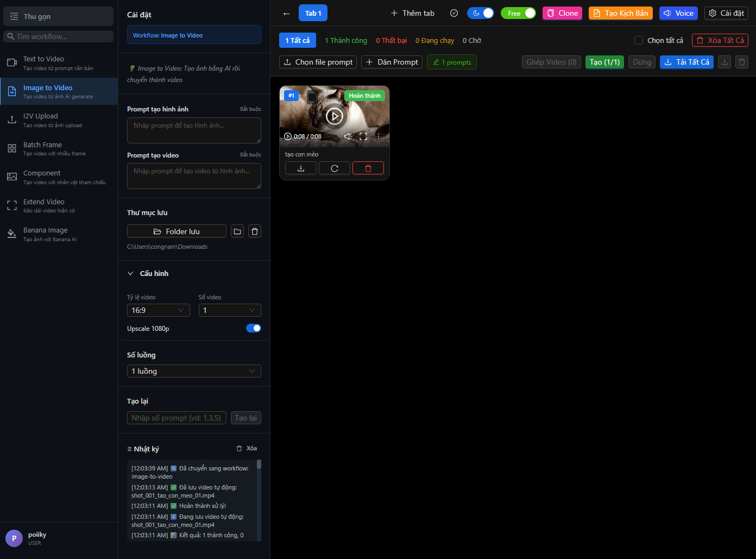Click the back arrow beside Tab 1
756x559 pixels.
[287, 13]
